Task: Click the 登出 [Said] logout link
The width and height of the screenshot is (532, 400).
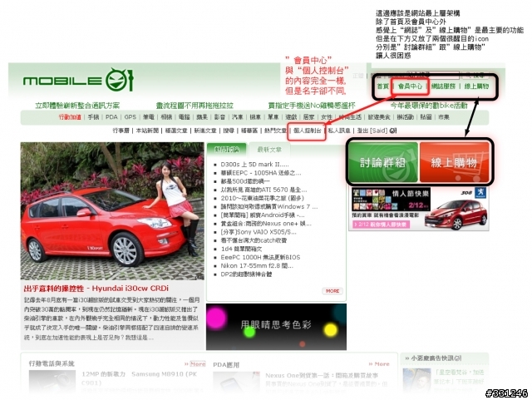Action: point(372,131)
